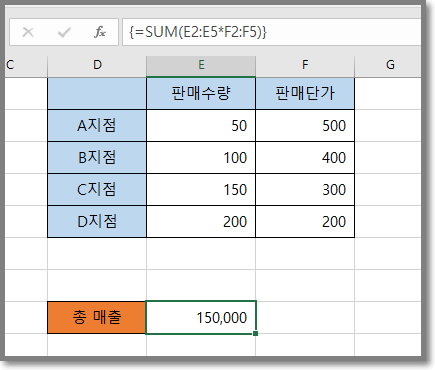The height and width of the screenshot is (370, 435).
Task: Select column C header
Action: click(x=26, y=65)
